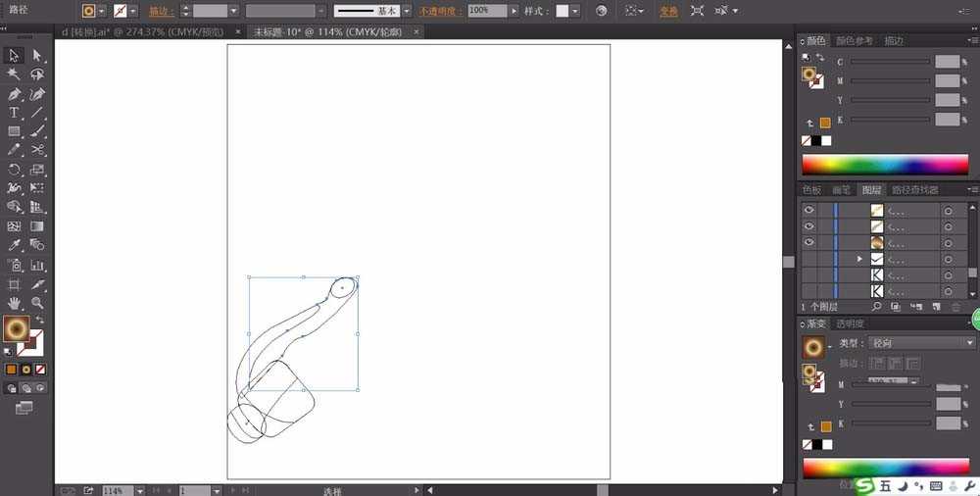Select the Zoom magnifier tool
980x496 pixels.
[37, 303]
